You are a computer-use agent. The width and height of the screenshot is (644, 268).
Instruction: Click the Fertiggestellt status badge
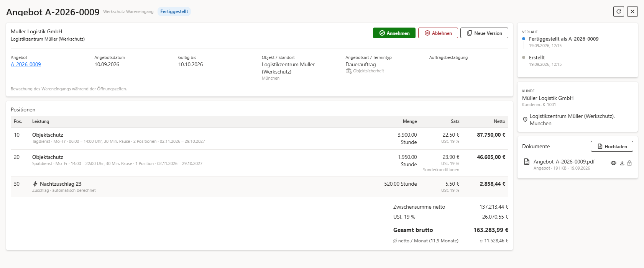[174, 11]
